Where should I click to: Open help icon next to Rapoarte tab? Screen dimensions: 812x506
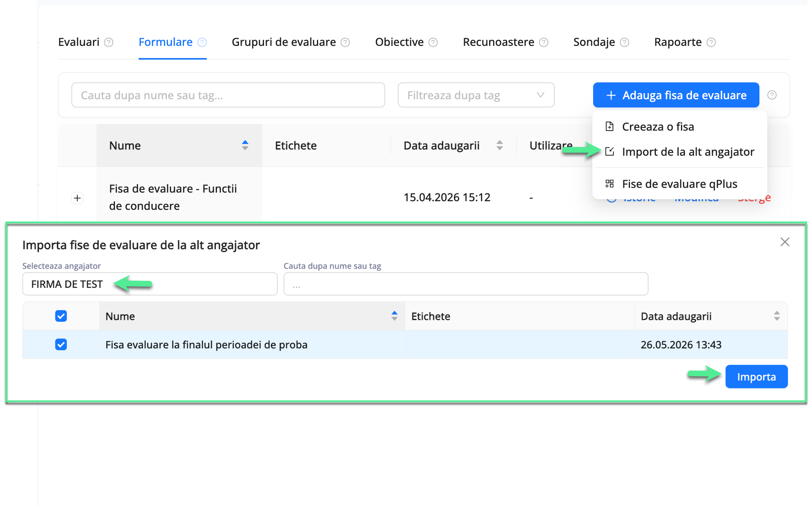[711, 42]
